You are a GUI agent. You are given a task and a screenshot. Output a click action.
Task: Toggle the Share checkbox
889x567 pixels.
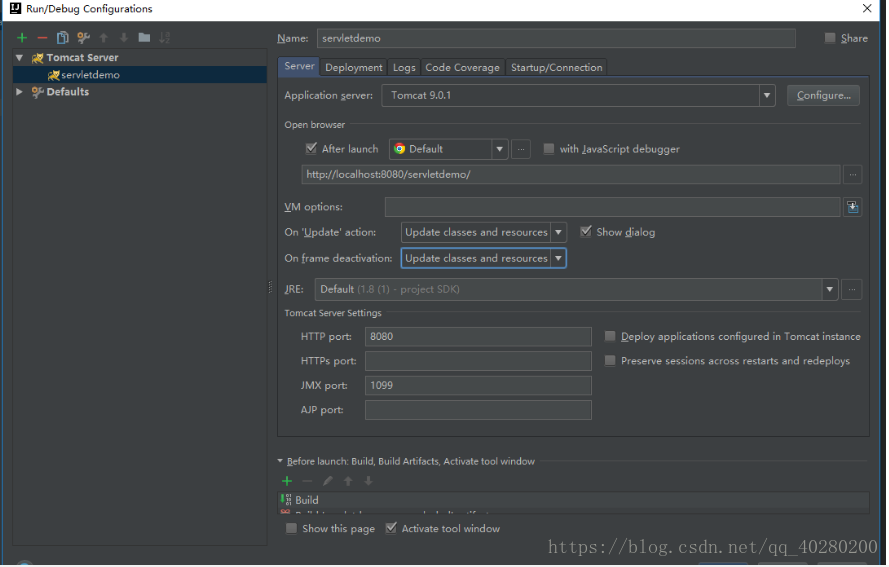pyautogui.click(x=830, y=38)
